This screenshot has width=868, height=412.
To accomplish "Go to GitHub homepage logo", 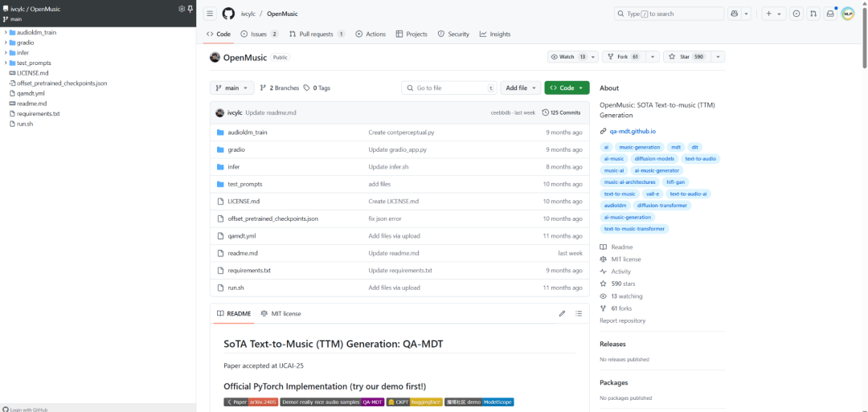I will pyautogui.click(x=228, y=14).
